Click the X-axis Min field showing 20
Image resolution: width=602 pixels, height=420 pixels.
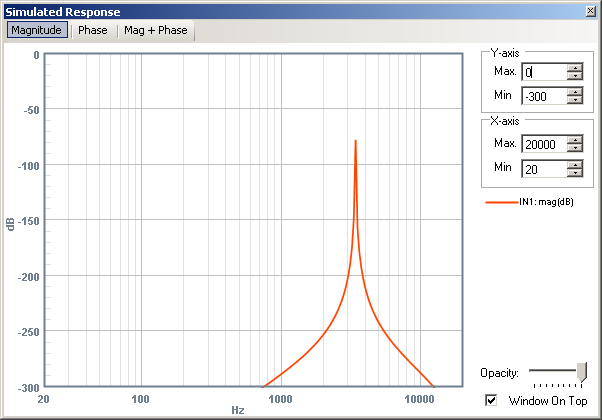coord(544,169)
